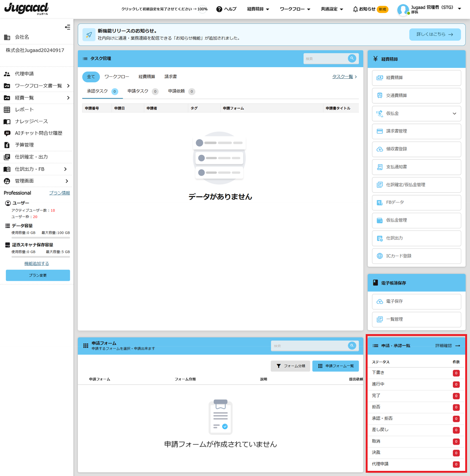Expand the 仮払金 dropdown
This screenshot has height=476, width=470.
(x=454, y=114)
